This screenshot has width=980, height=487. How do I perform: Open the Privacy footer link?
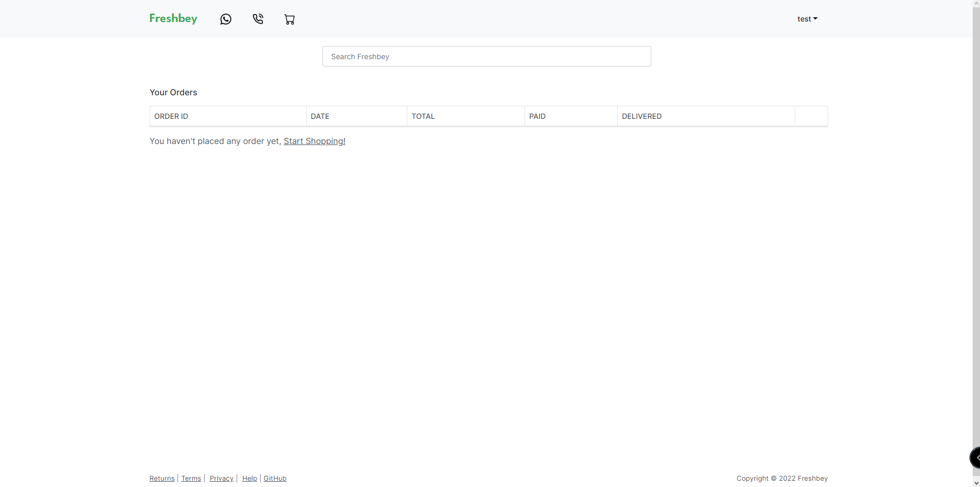221,478
